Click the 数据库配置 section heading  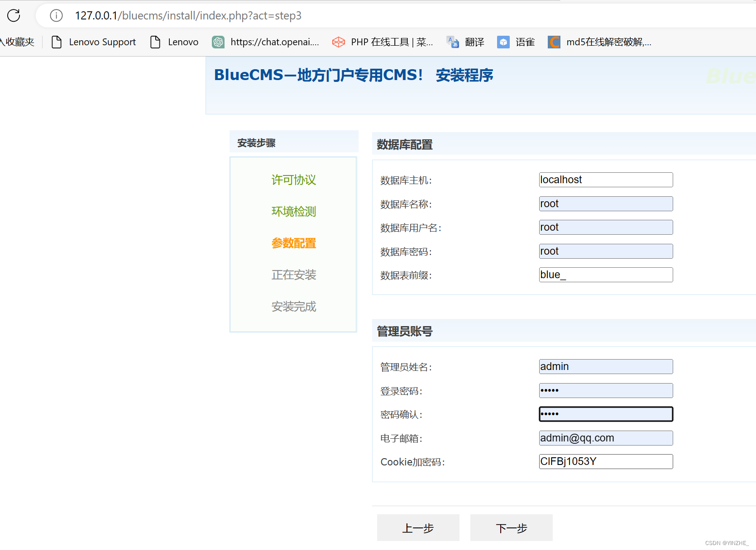tap(405, 145)
